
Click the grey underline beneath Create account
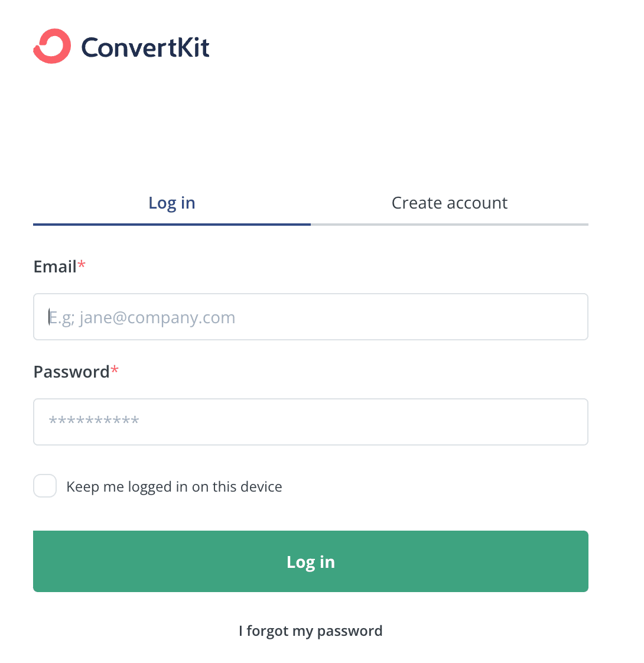(x=450, y=225)
